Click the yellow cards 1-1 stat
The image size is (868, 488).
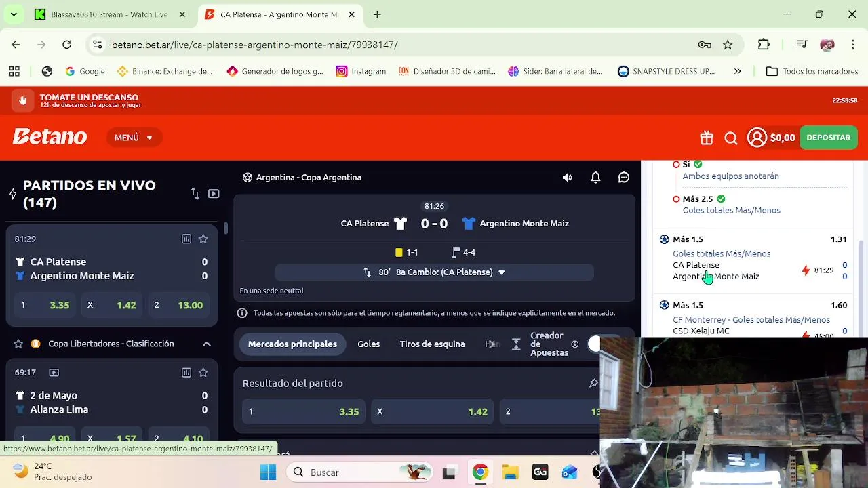(x=406, y=252)
